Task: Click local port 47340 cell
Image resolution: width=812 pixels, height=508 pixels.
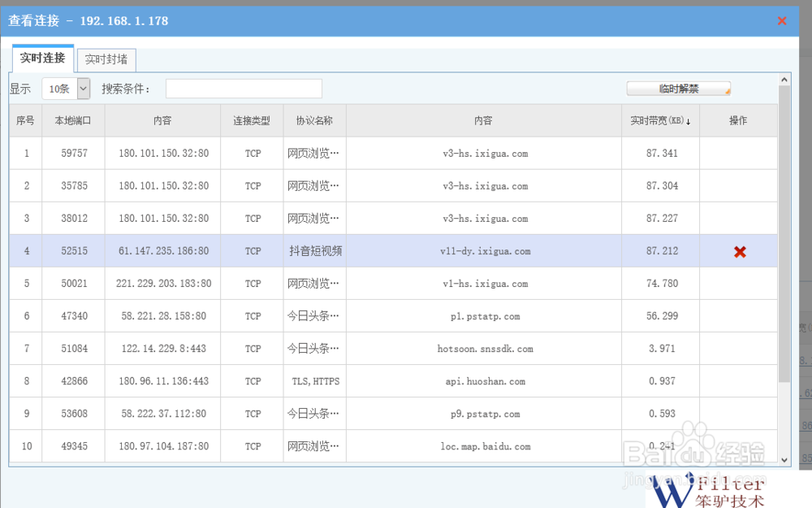Action: 73,316
